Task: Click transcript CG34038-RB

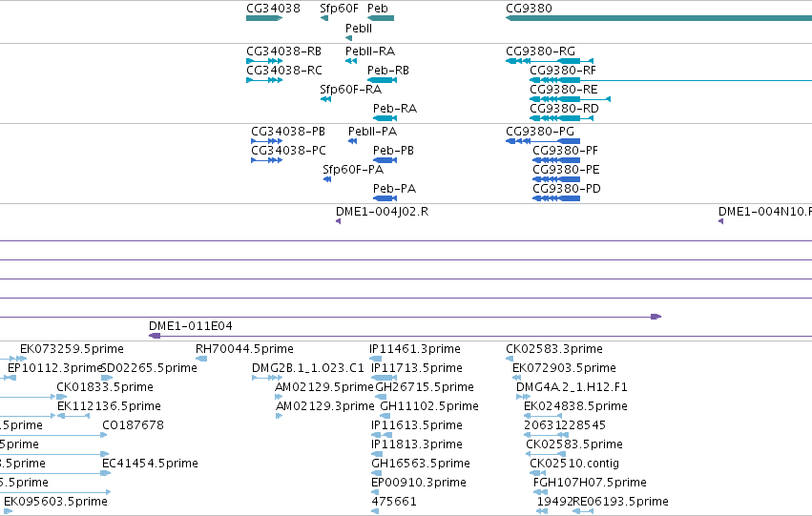Action: [x=264, y=61]
